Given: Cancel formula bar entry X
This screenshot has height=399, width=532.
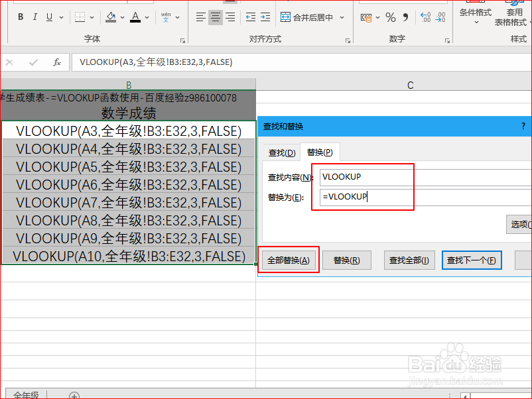Looking at the screenshot, I should click(9, 62).
